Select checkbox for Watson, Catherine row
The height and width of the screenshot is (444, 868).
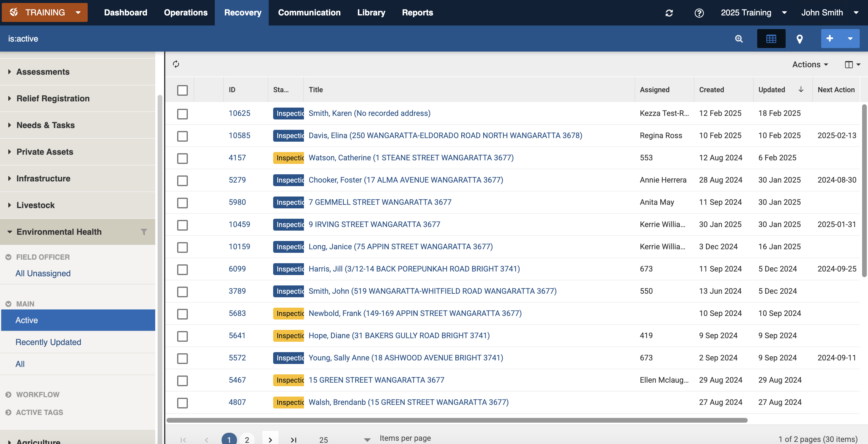pos(182,158)
